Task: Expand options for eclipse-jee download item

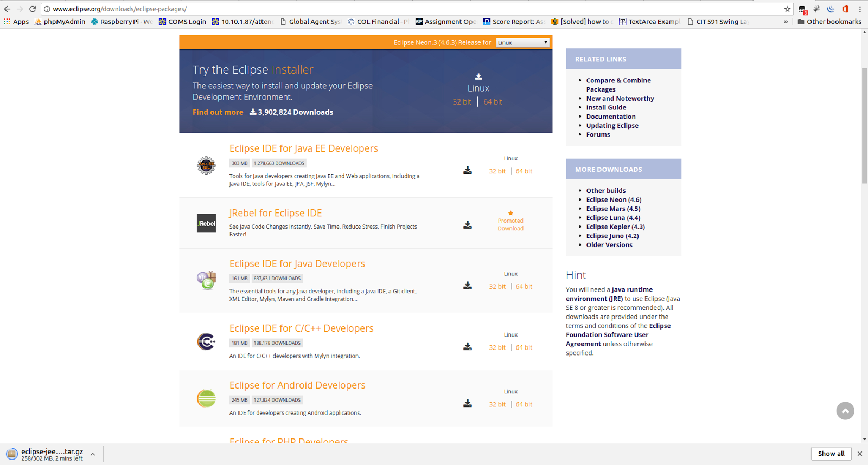Action: click(x=93, y=454)
